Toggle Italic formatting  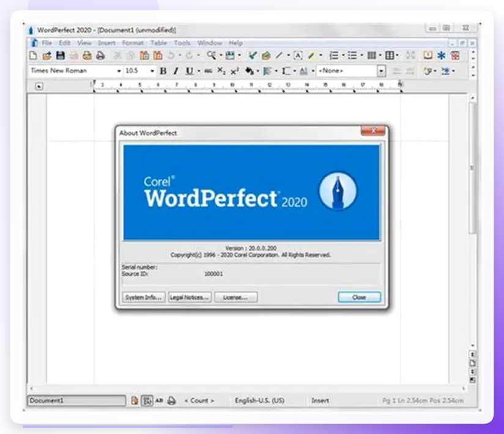pyautogui.click(x=176, y=71)
